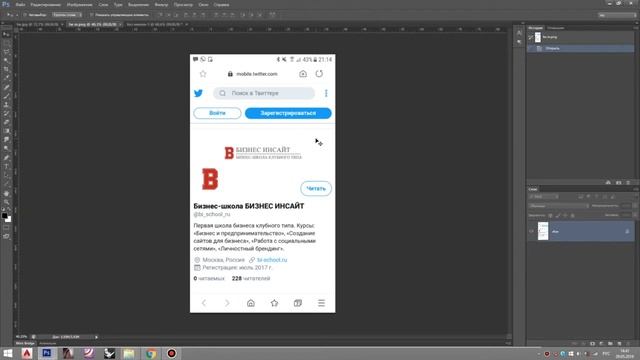Image resolution: width=640 pixels, height=360 pixels.
Task: Select the Healing Brush tool
Action: pos(6,87)
